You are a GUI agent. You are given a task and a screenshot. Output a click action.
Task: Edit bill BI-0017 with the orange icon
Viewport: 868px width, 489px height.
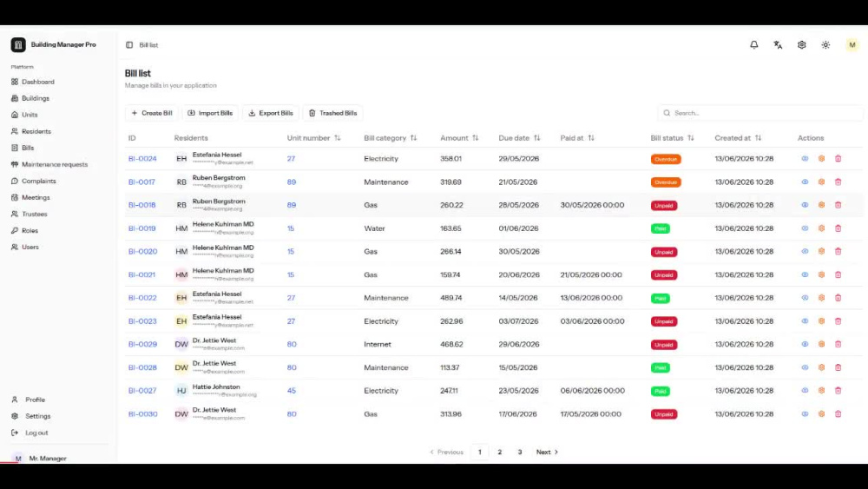[821, 182]
